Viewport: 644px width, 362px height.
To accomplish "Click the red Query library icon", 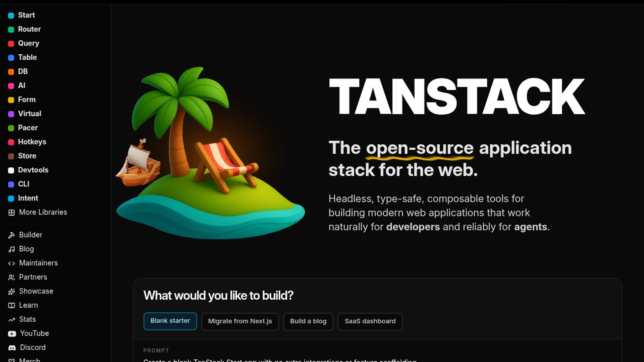I will [x=11, y=44].
